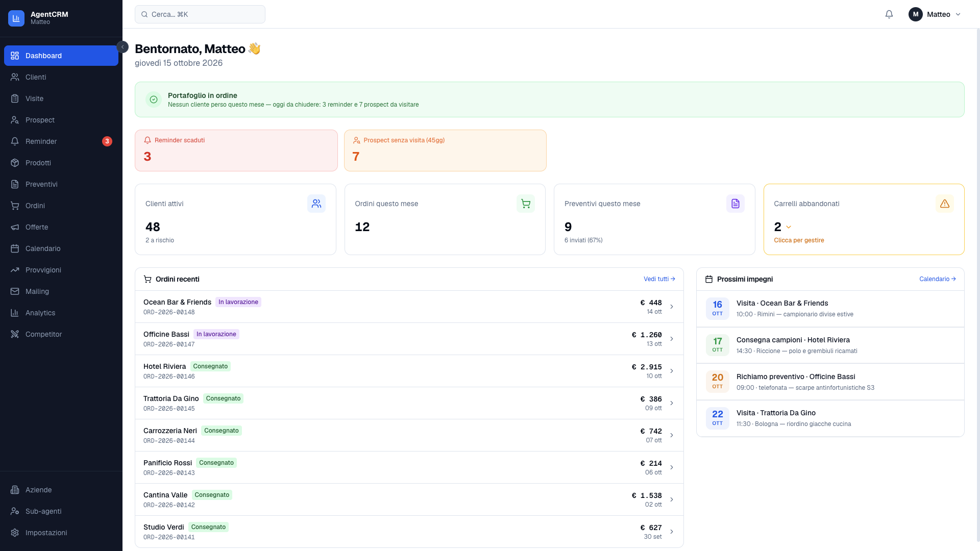Screen dimensions: 980x551
Task: Click Richiamo preventivo Officine Bassi entry
Action: pos(830,382)
